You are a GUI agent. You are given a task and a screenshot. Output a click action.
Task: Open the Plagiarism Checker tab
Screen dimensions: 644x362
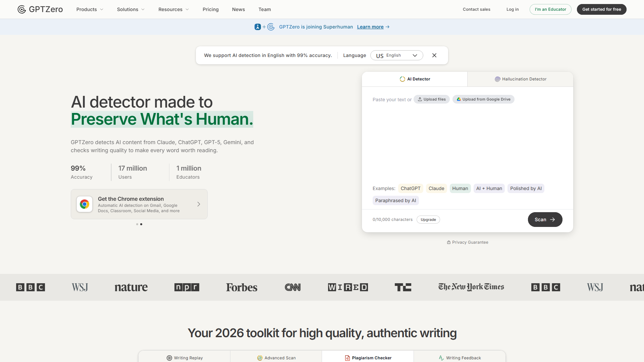click(x=368, y=358)
